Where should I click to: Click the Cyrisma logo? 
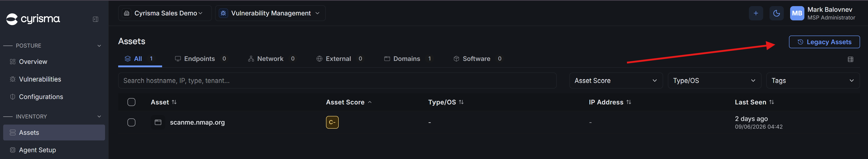point(33,19)
